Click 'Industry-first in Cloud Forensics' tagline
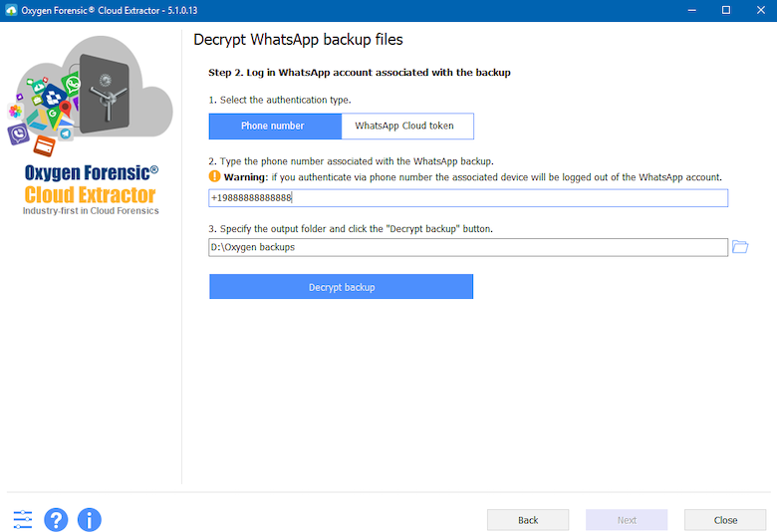The image size is (777, 532). 91,211
